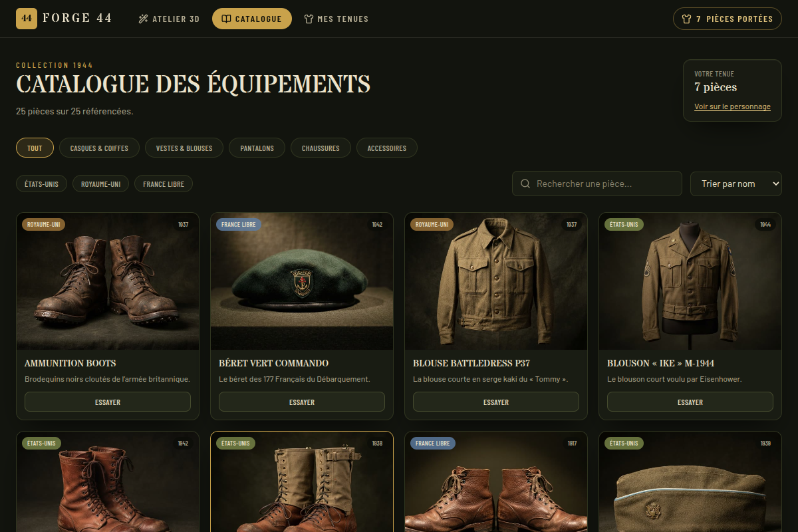This screenshot has width=798, height=532.
Task: Open the Ike M-1944 jacket photo
Action: 690,281
